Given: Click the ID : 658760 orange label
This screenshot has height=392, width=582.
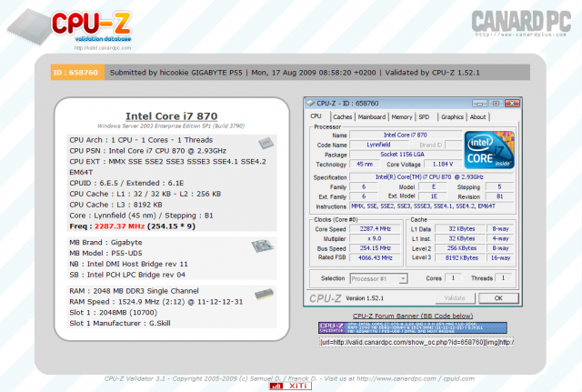Looking at the screenshot, I should (77, 73).
